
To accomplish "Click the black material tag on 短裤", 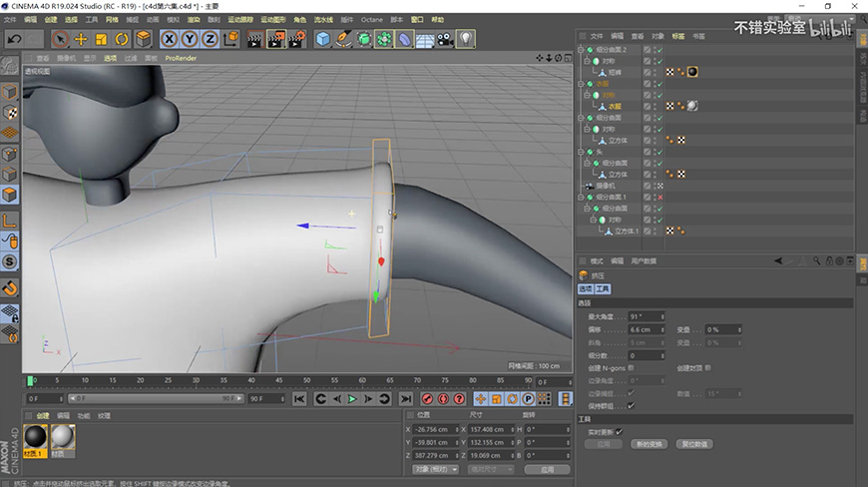I will 692,72.
